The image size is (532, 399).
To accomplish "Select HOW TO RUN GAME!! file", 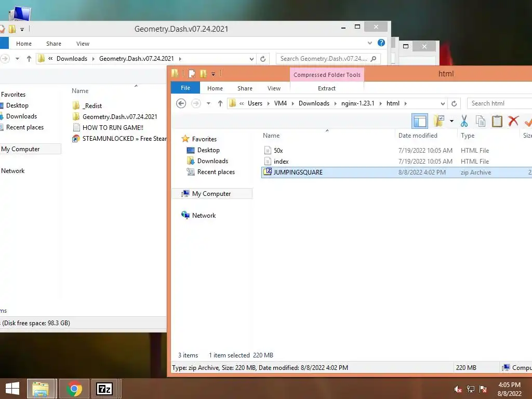I will click(x=113, y=128).
